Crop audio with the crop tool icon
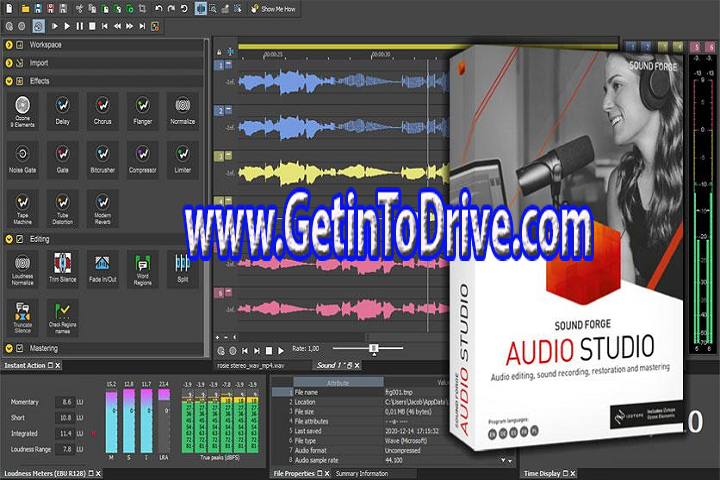The height and width of the screenshot is (480, 720). pos(142,8)
